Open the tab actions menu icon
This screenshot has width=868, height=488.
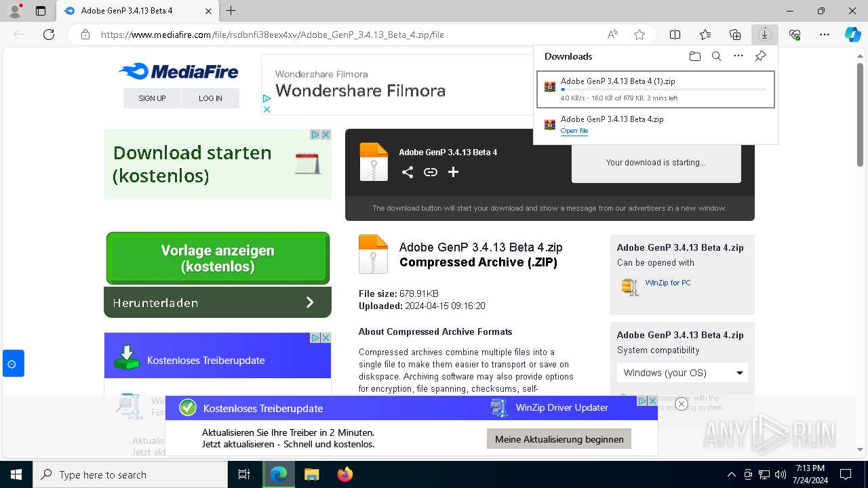tap(41, 11)
